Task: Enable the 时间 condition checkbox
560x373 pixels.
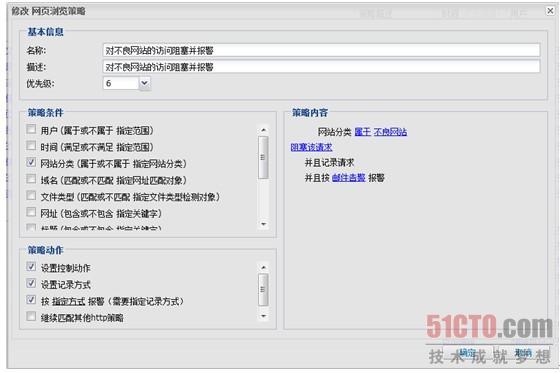Action: click(x=31, y=146)
